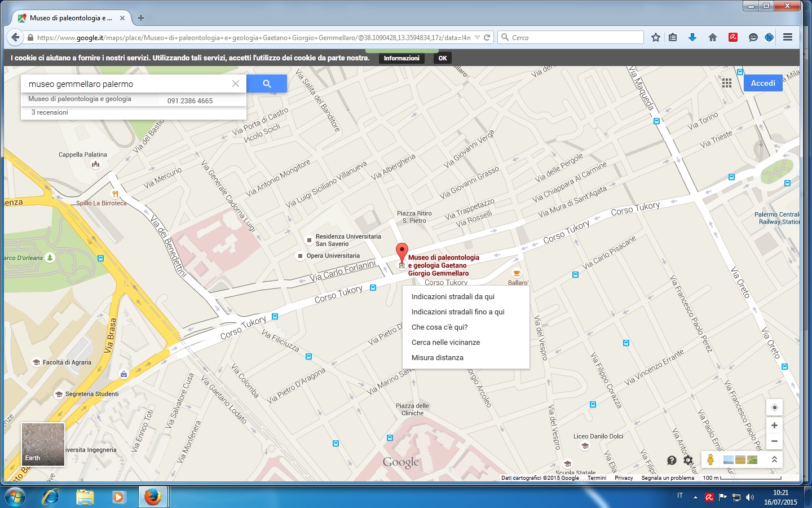This screenshot has width=812, height=508.
Task: Click the Residenza Universitaria San Saverio marker
Action: (x=309, y=240)
